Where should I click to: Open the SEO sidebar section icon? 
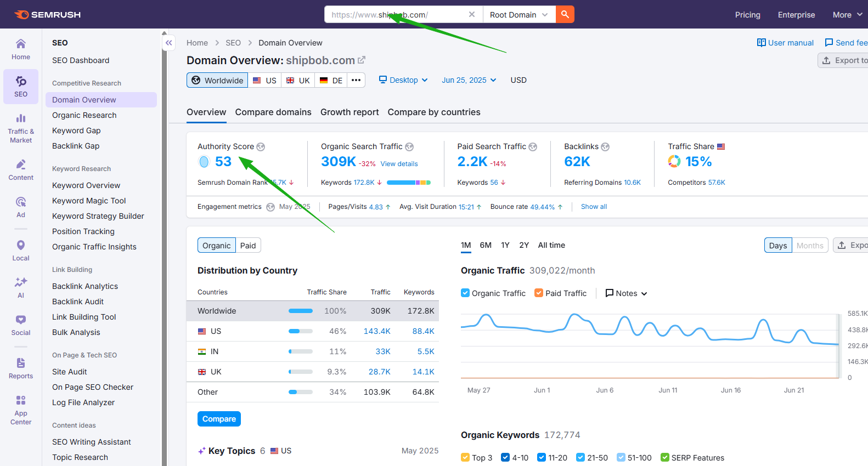coord(21,87)
